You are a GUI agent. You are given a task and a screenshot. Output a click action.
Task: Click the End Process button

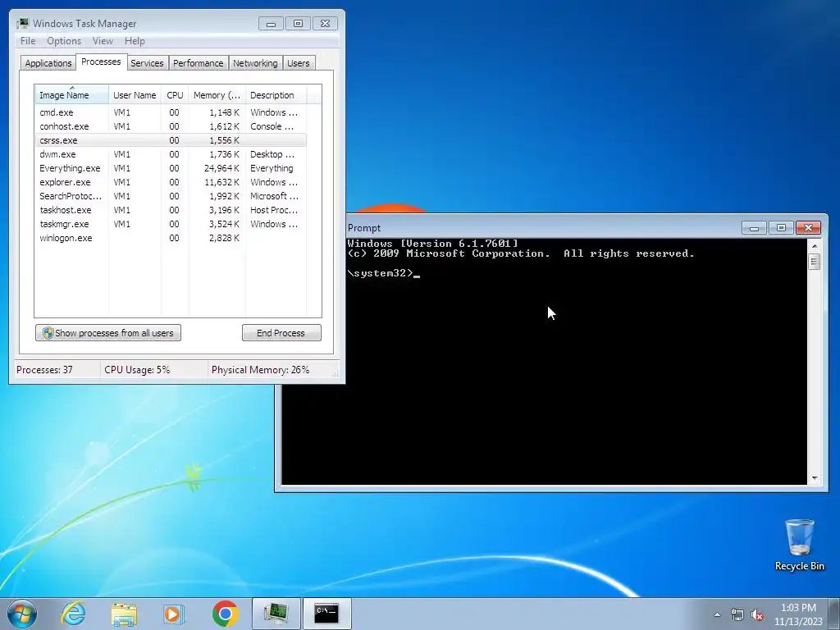(x=281, y=333)
